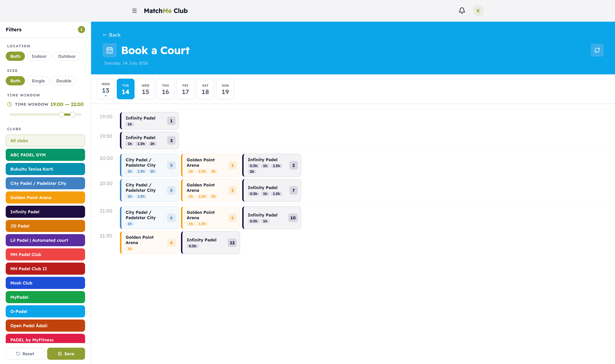Open City Padel 21:00 slot card
This screenshot has width=615, height=364.
pos(149,218)
